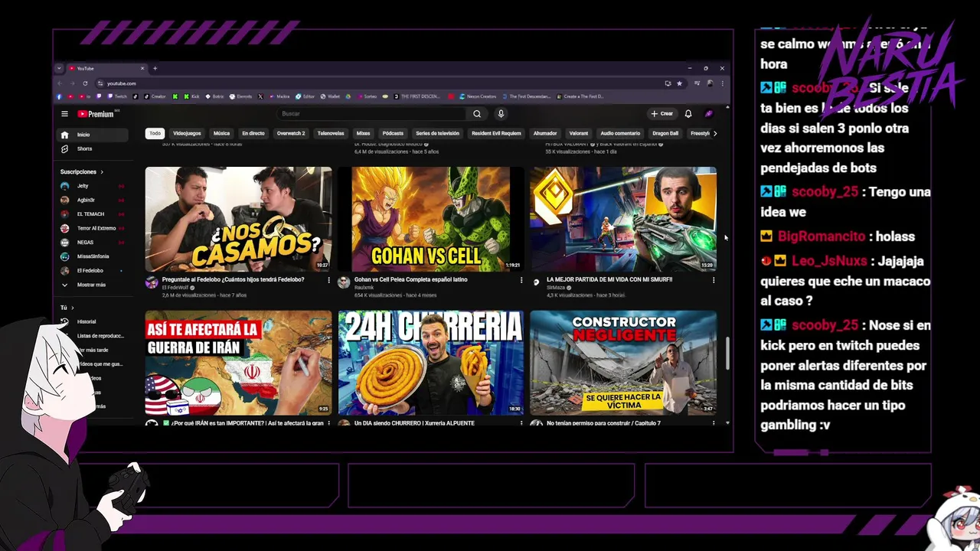Open the notifications bell
The image size is (980, 551).
(x=688, y=114)
